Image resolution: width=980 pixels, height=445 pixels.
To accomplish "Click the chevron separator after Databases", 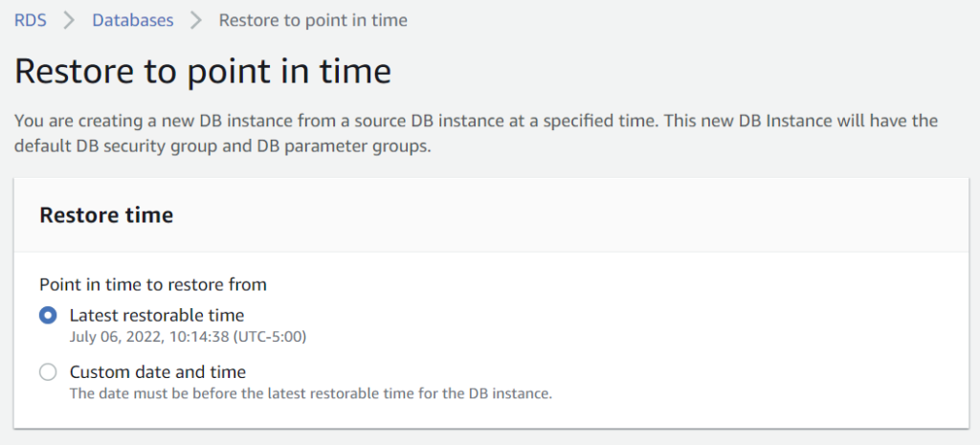I will pyautogui.click(x=196, y=20).
